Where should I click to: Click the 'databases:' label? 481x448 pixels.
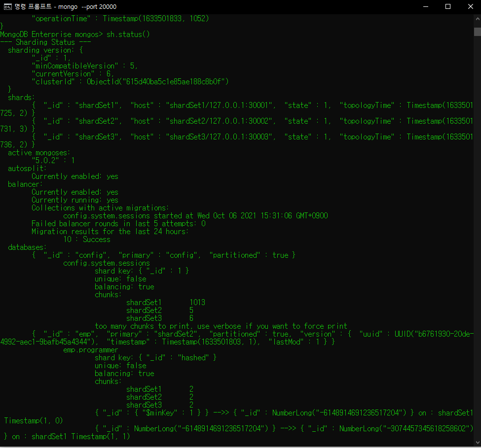[27, 247]
